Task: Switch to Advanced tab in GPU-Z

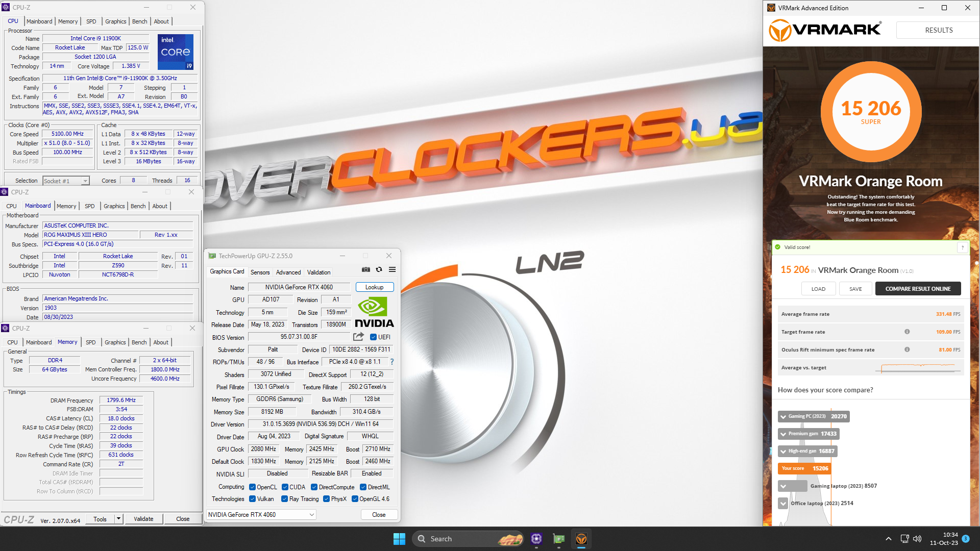Action: (288, 272)
